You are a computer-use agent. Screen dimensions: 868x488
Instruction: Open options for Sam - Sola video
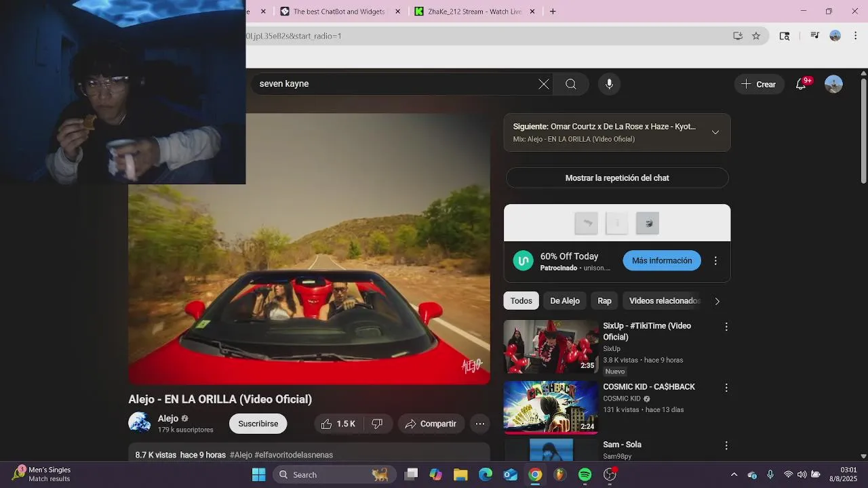click(726, 446)
